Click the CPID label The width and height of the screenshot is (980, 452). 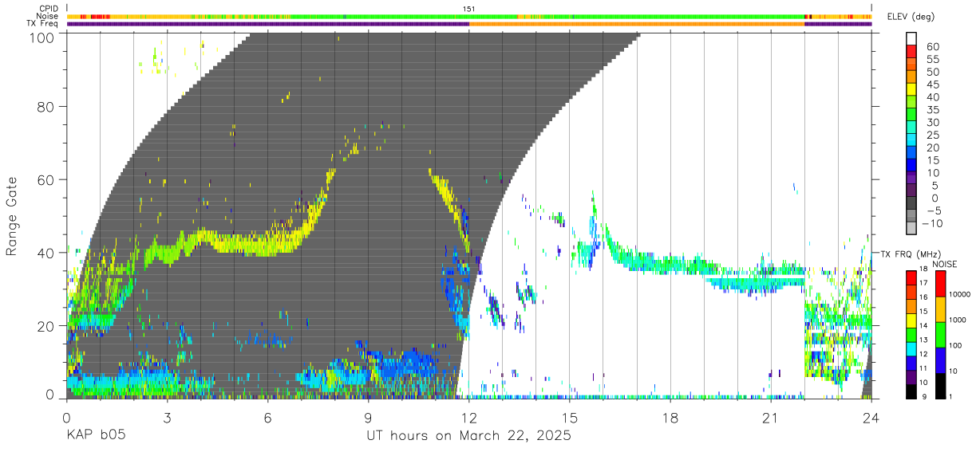click(48, 9)
